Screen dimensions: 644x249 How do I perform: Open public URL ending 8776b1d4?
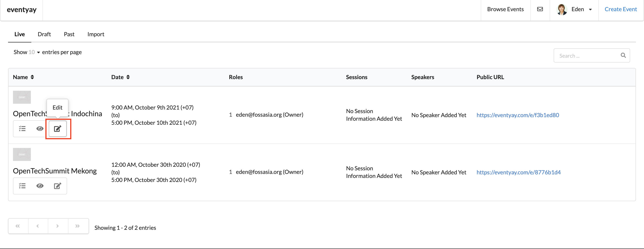(x=519, y=172)
